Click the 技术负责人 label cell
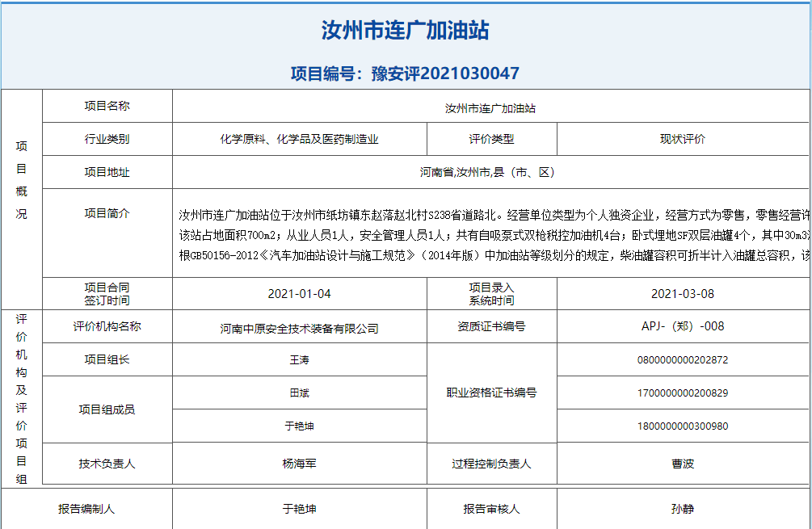 [107, 464]
